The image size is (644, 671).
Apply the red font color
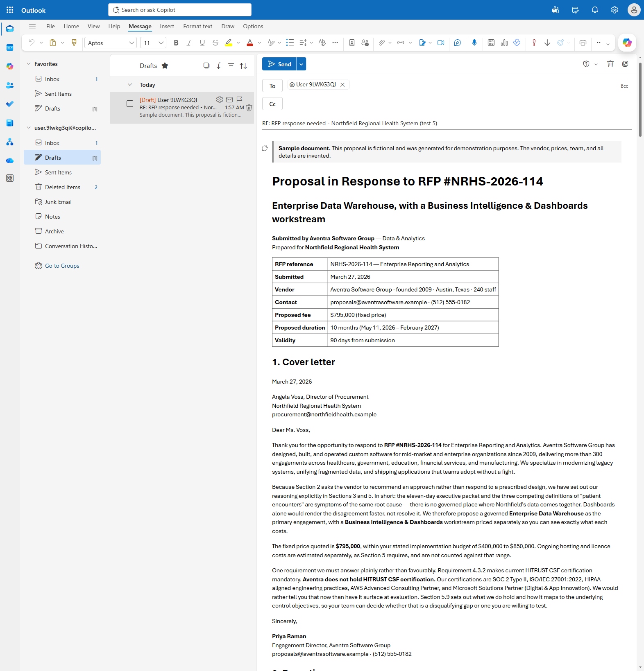(250, 43)
